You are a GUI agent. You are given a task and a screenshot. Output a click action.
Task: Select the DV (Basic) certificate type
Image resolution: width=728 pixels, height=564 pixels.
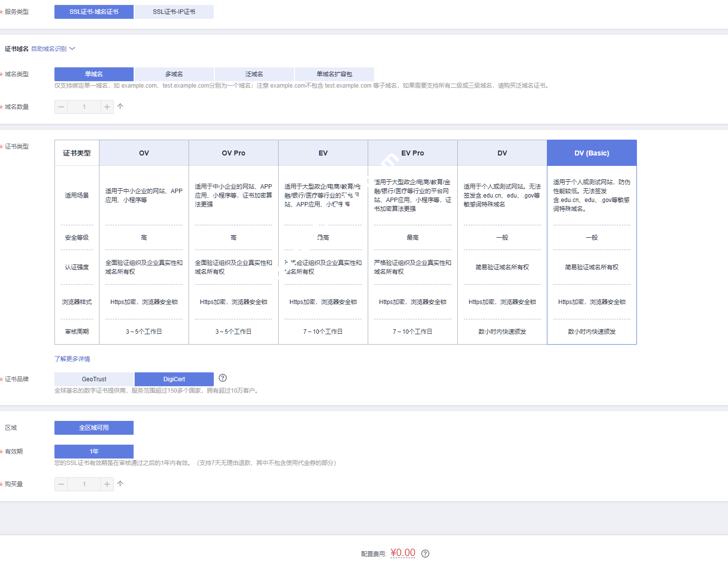tap(591, 153)
